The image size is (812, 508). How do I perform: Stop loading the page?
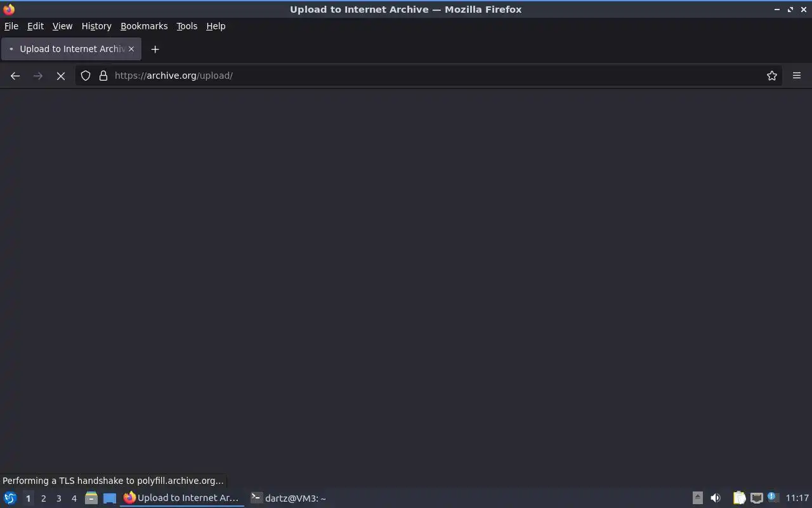[x=61, y=76]
